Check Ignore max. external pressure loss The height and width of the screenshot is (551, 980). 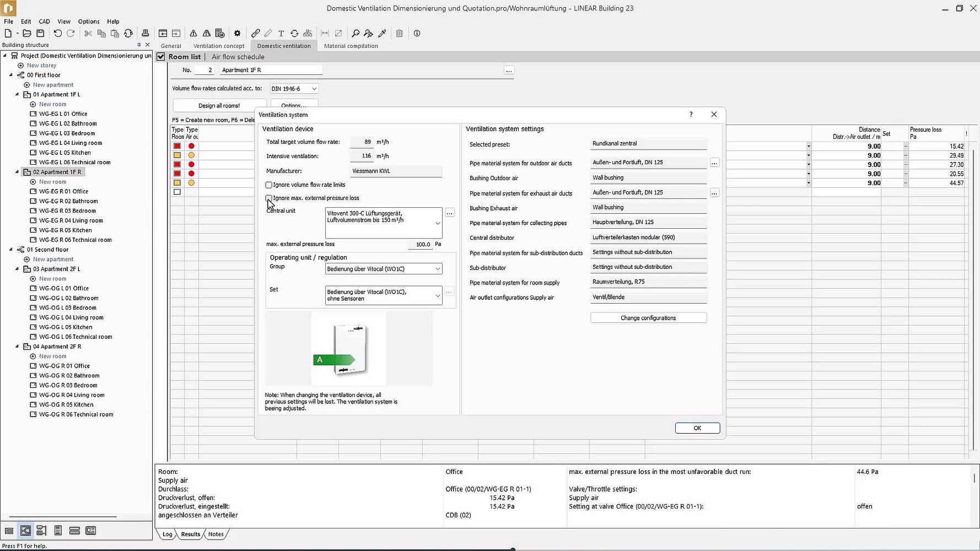coord(269,198)
